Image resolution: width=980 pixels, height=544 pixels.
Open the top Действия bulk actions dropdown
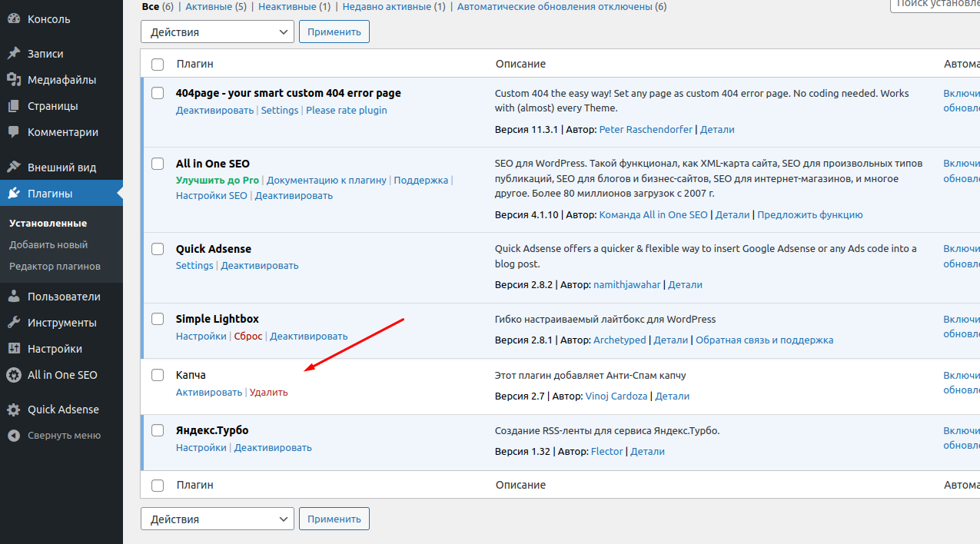tap(217, 32)
